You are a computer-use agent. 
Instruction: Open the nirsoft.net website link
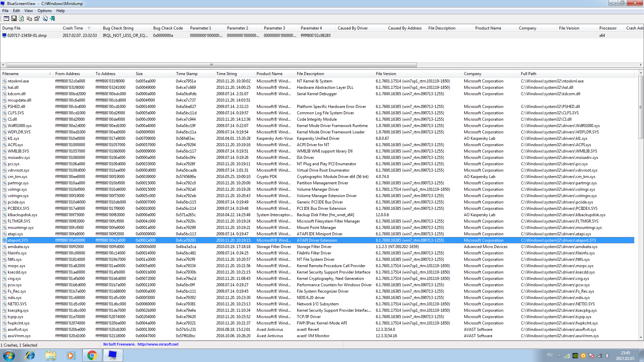point(158,344)
